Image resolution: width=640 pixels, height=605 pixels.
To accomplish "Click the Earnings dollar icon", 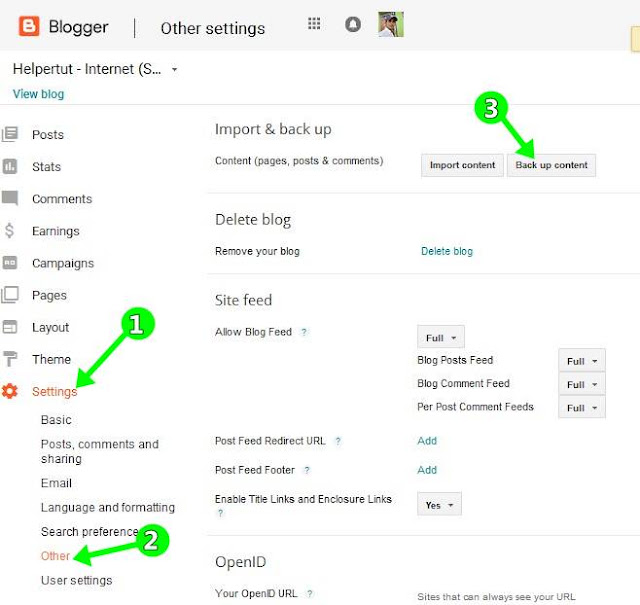I will click(9, 230).
